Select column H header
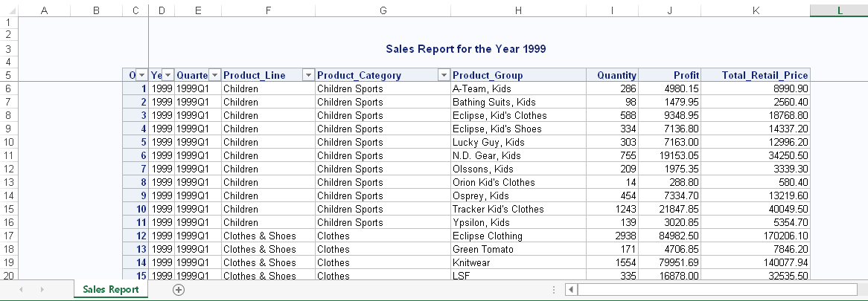The image size is (868, 301). (x=518, y=10)
